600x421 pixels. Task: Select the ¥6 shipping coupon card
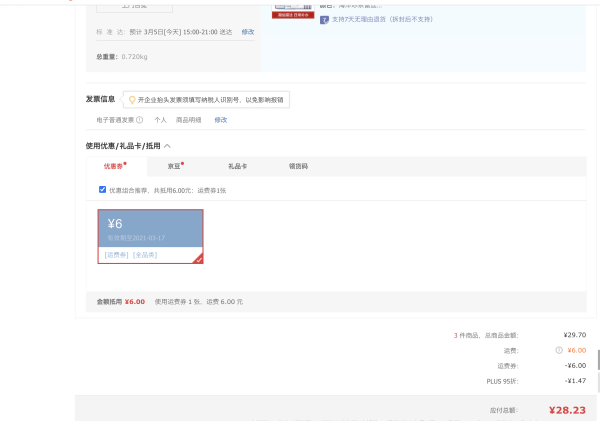click(150, 237)
